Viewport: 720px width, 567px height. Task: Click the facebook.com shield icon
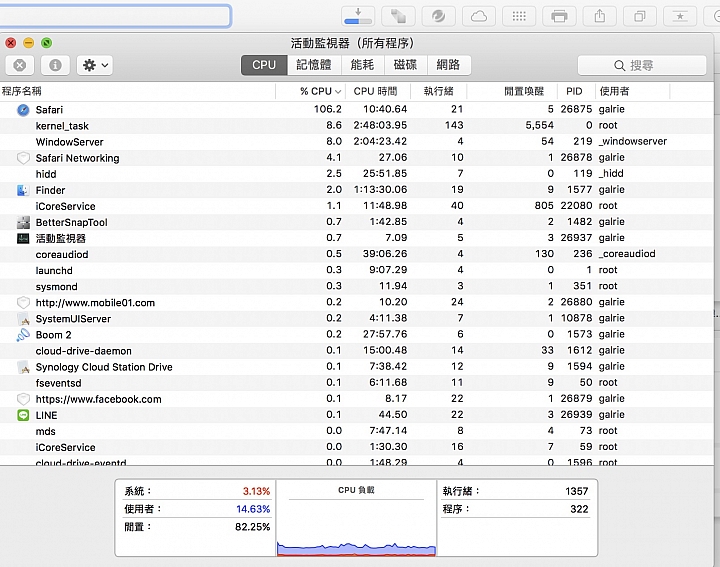23,399
